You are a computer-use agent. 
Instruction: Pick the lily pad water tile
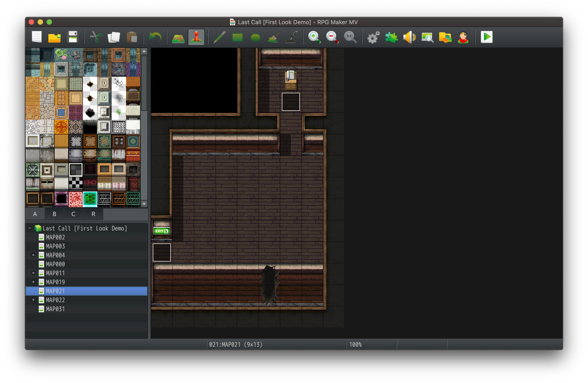61,55
